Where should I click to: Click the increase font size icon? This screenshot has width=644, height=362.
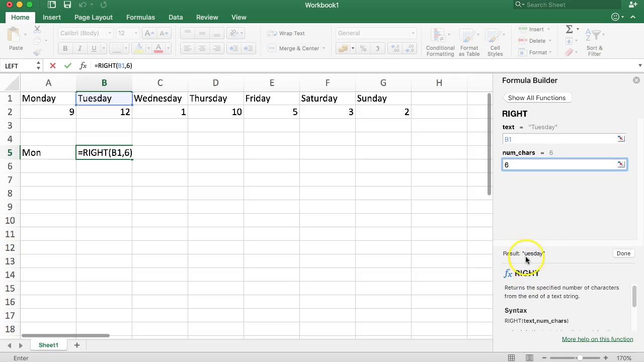point(149,33)
